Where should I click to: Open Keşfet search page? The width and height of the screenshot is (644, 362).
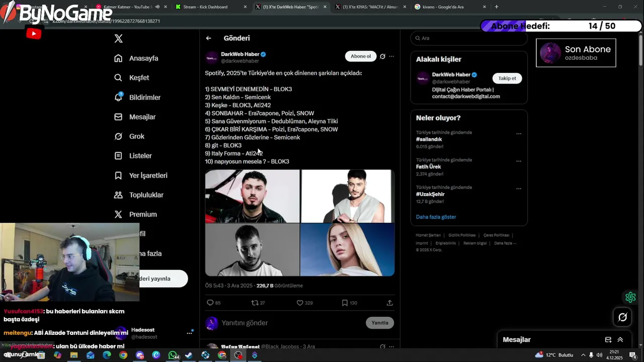[132, 77]
